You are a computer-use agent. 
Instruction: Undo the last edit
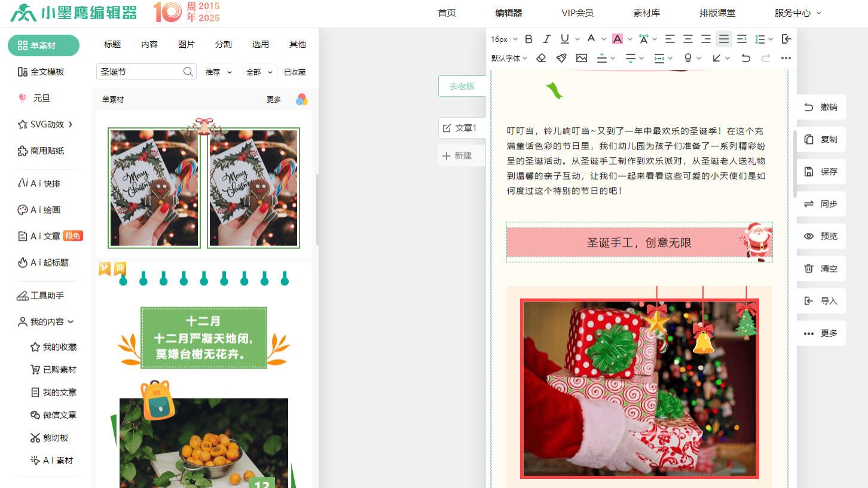(x=747, y=58)
